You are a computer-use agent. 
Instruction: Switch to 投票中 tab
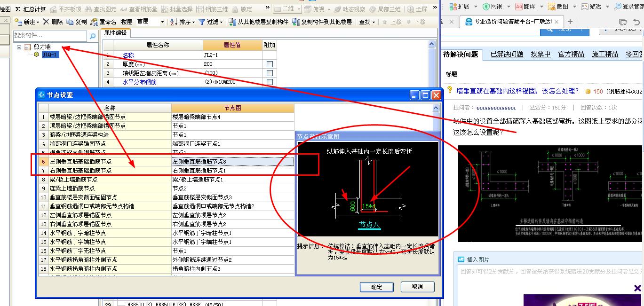(541, 54)
